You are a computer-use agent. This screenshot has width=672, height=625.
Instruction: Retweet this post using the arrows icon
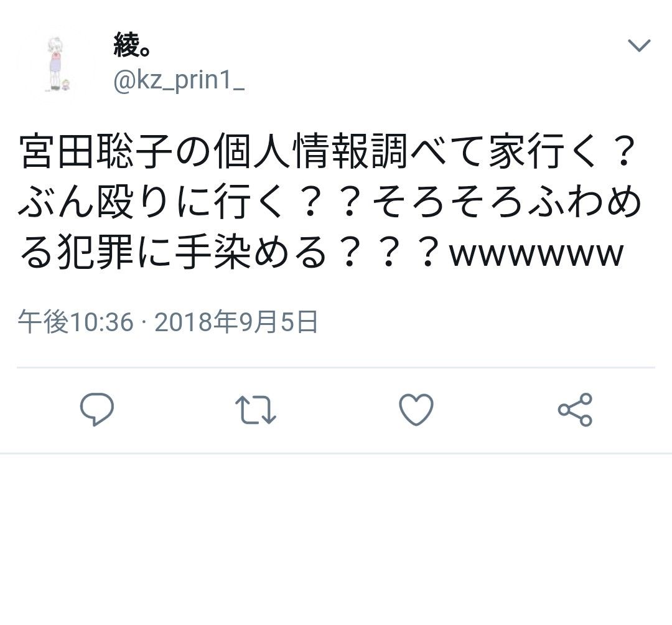click(x=256, y=410)
